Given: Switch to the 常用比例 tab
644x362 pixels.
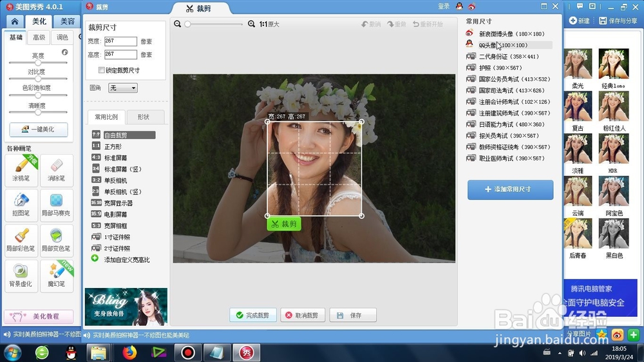Looking at the screenshot, I should [106, 117].
